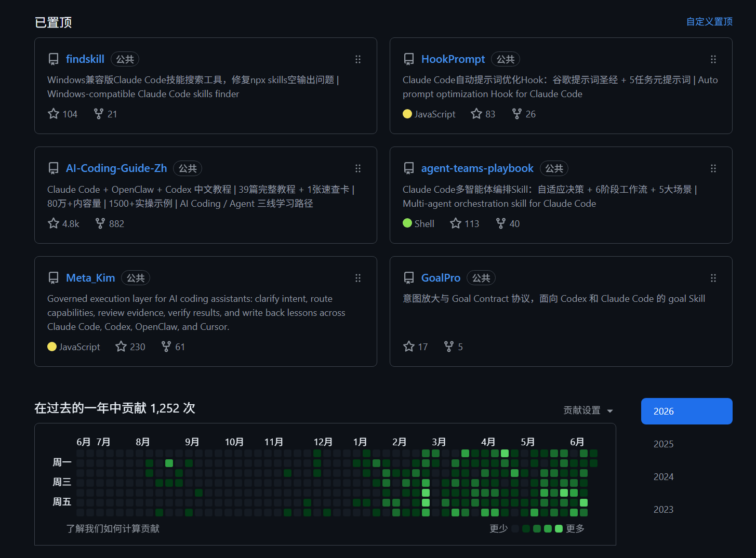Select the 2026 contribution year
Screen dimensions: 756x558
[687, 411]
